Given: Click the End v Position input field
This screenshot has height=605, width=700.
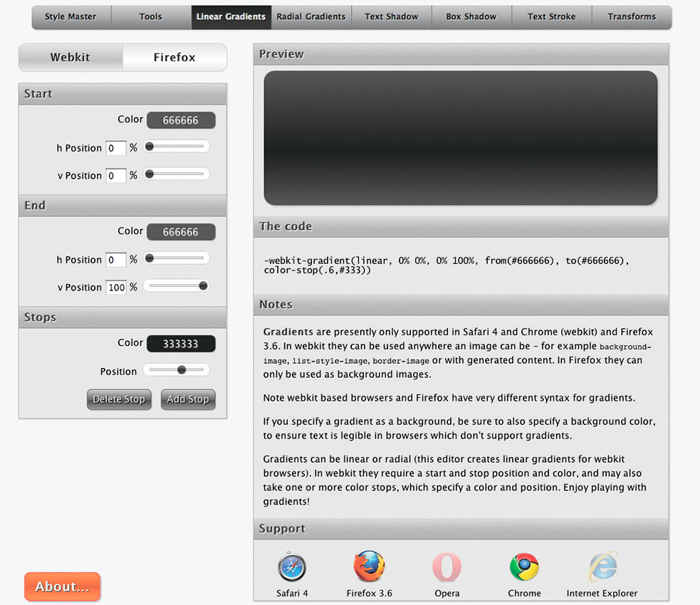Looking at the screenshot, I should click(x=116, y=288).
